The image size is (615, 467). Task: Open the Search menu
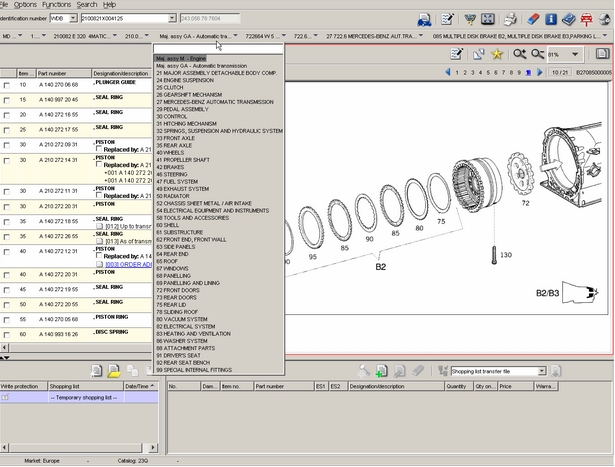coord(87,5)
